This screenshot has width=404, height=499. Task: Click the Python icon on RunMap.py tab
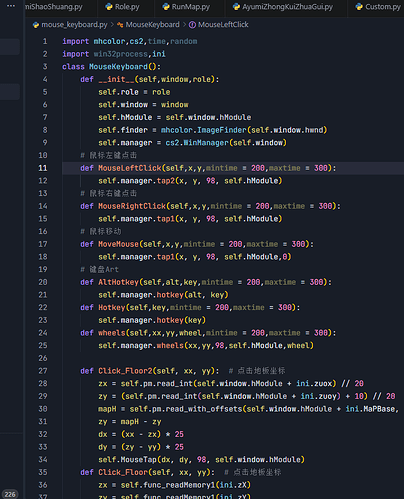166,7
